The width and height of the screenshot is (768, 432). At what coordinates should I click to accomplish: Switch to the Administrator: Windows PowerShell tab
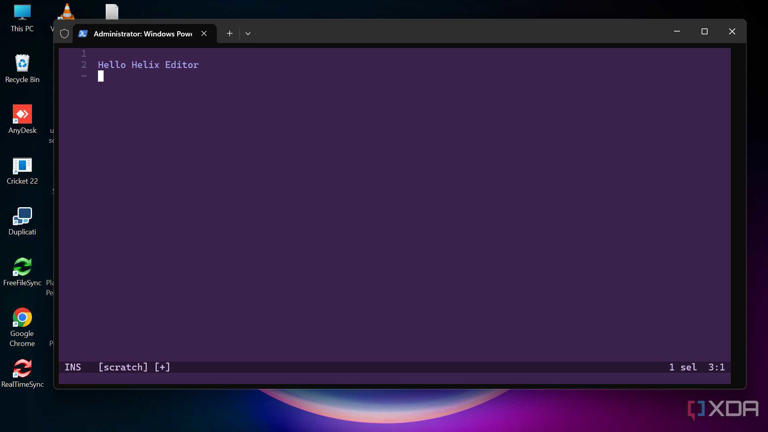coord(140,33)
